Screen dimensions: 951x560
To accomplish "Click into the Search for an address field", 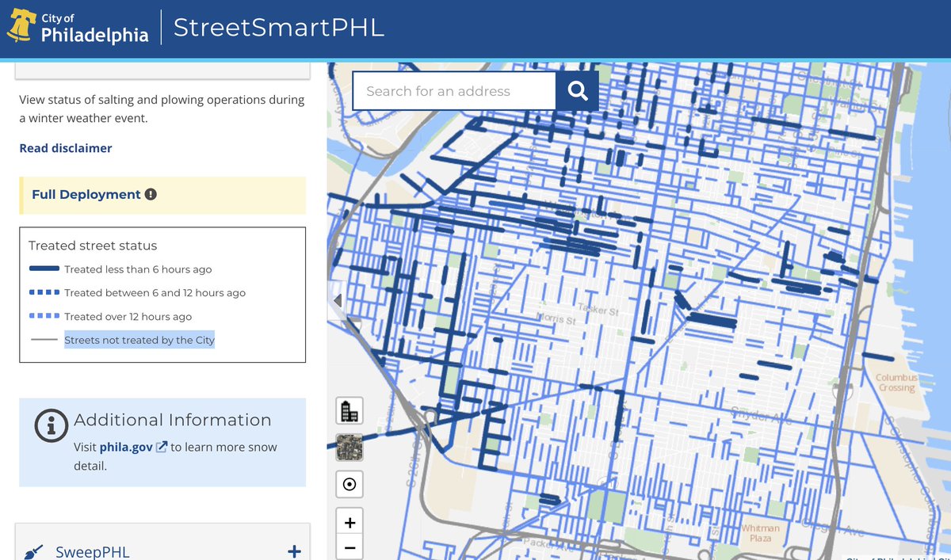I will pyautogui.click(x=454, y=91).
